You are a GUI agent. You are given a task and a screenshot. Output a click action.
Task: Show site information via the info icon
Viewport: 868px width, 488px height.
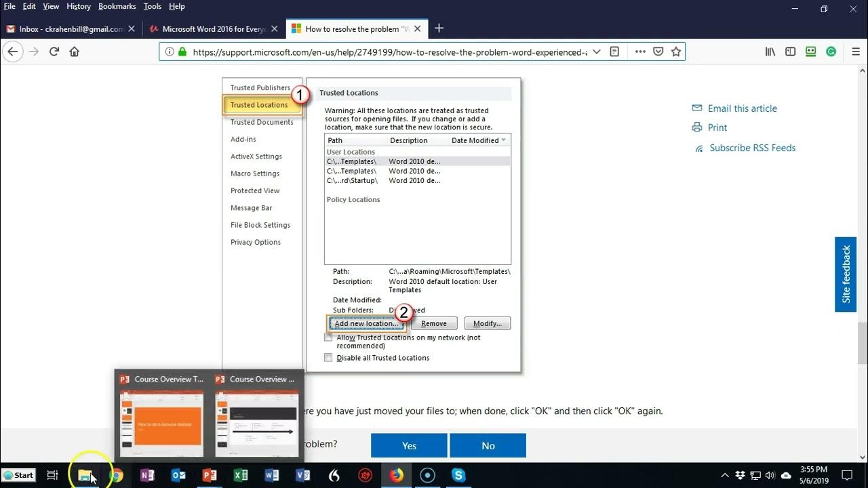(170, 52)
